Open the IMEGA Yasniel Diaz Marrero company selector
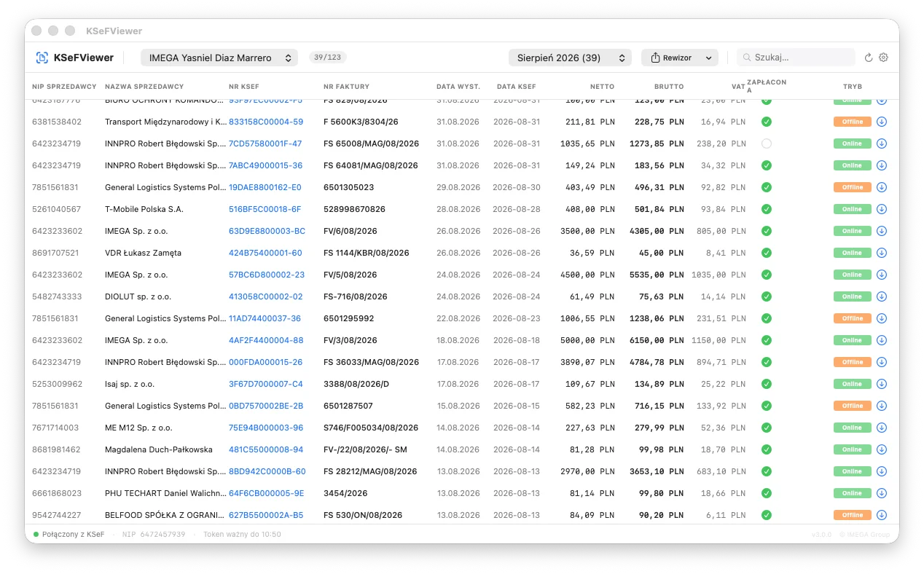This screenshot has height=574, width=924. 219,58
